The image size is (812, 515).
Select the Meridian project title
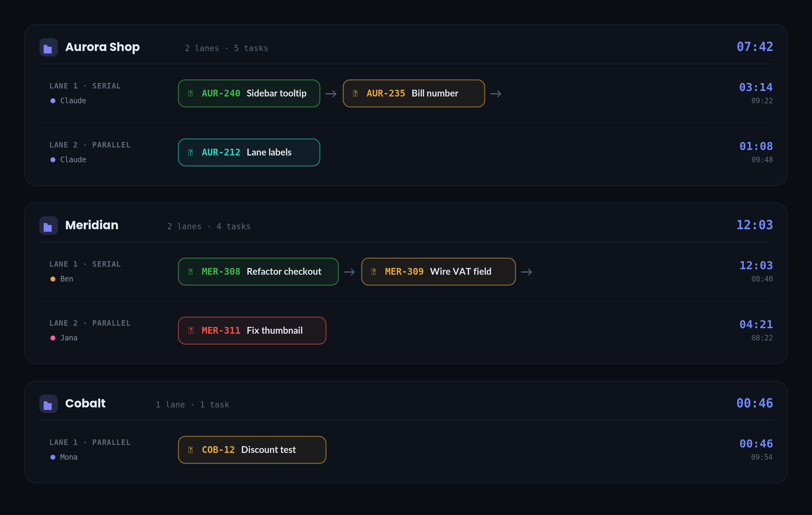coord(92,225)
